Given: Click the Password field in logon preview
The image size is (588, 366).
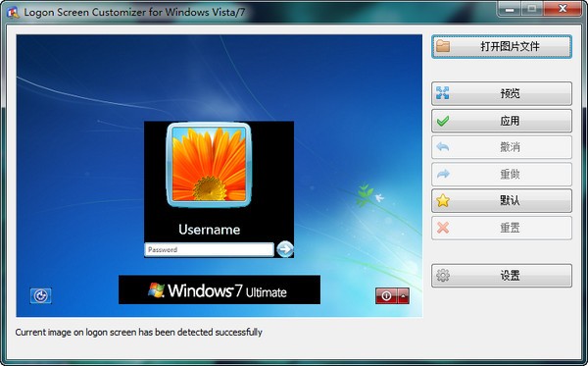Looking at the screenshot, I should pyautogui.click(x=210, y=249).
